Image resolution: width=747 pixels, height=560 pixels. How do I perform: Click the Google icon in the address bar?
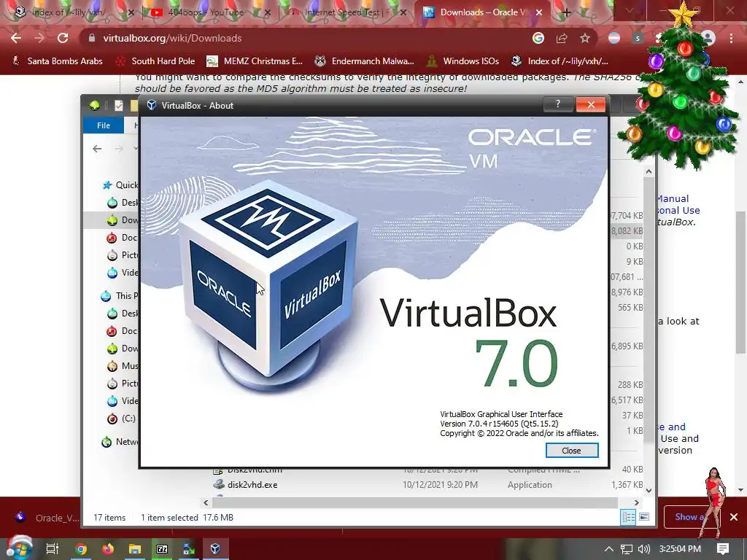click(x=538, y=38)
